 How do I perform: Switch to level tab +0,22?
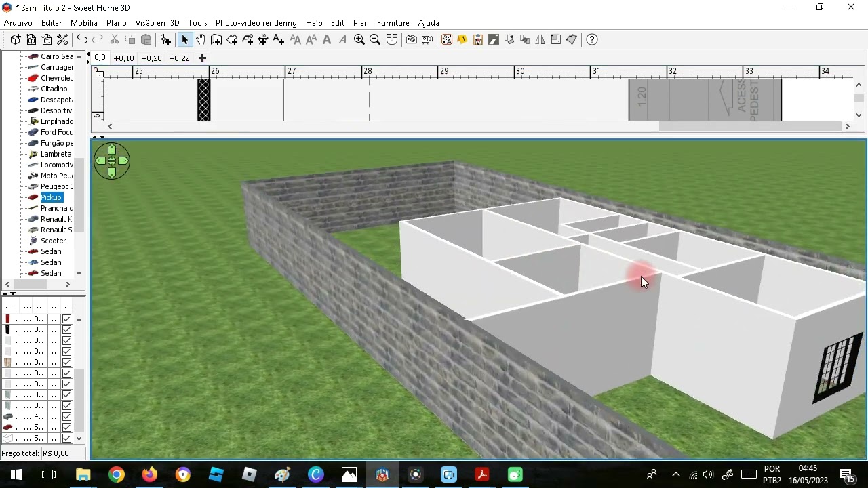coord(179,58)
